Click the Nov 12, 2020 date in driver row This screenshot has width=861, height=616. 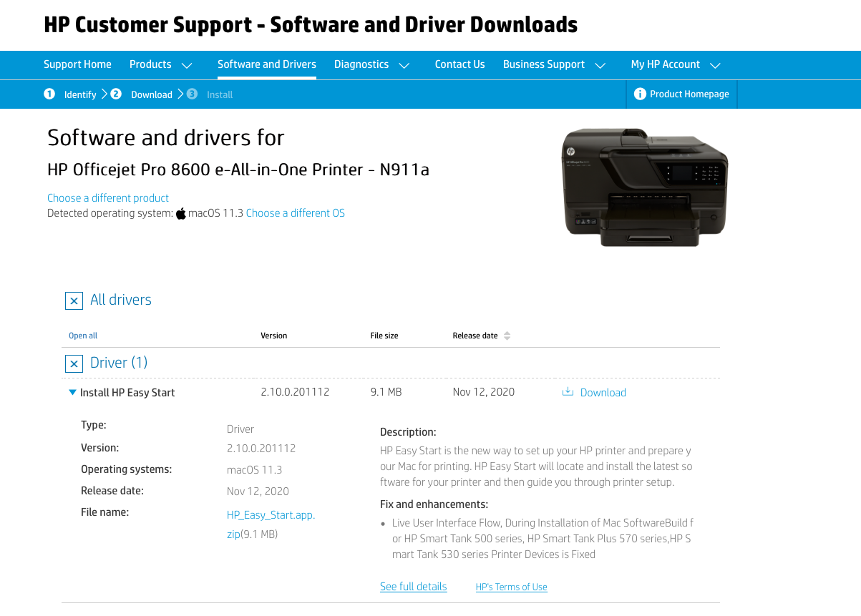click(x=484, y=392)
